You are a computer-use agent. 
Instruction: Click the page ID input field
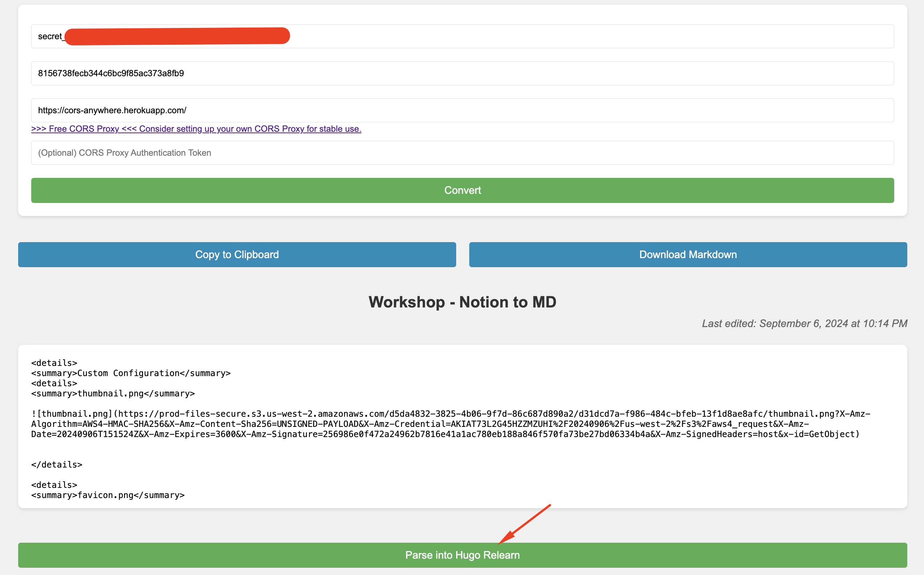(x=462, y=73)
